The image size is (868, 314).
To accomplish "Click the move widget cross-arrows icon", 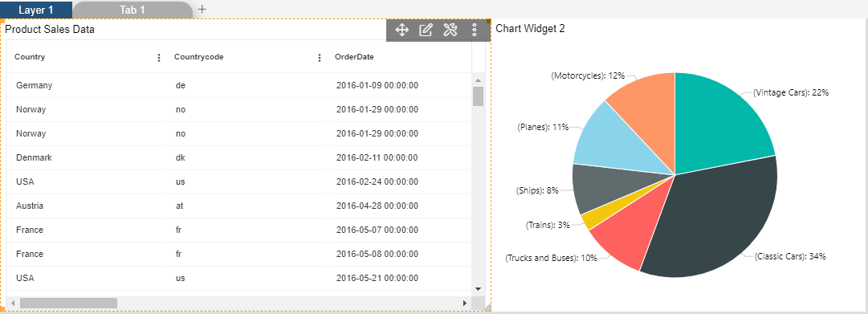I will [401, 30].
